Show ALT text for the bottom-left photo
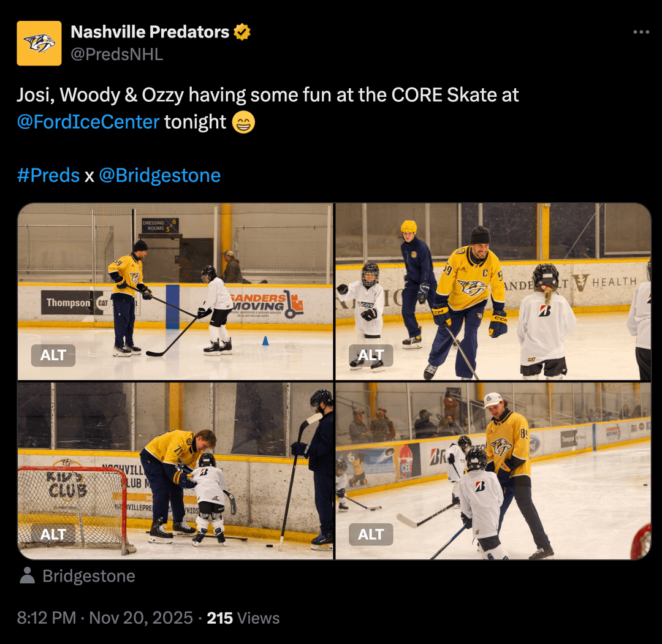The width and height of the screenshot is (662, 644). [53, 534]
